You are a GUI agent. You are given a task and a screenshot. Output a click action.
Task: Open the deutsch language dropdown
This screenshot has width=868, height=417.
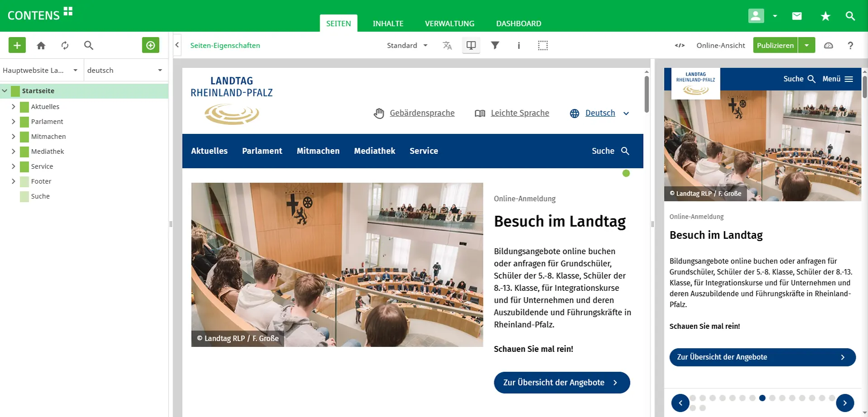[x=125, y=70]
